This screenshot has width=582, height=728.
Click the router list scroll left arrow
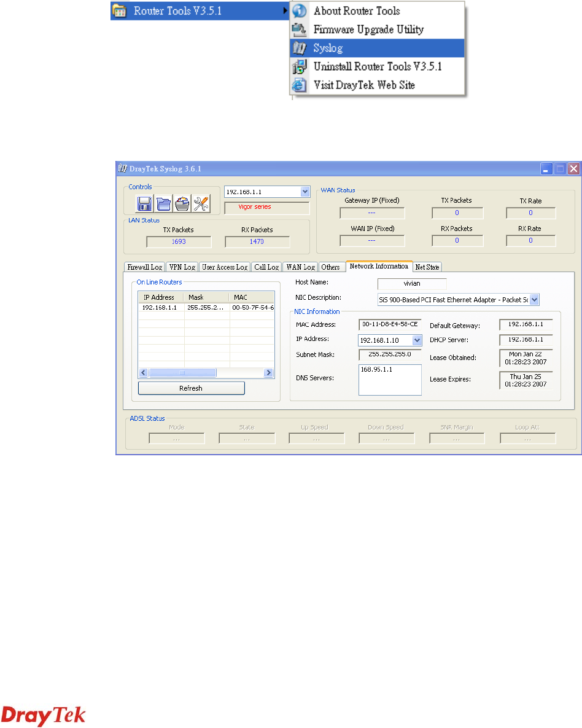(x=144, y=372)
